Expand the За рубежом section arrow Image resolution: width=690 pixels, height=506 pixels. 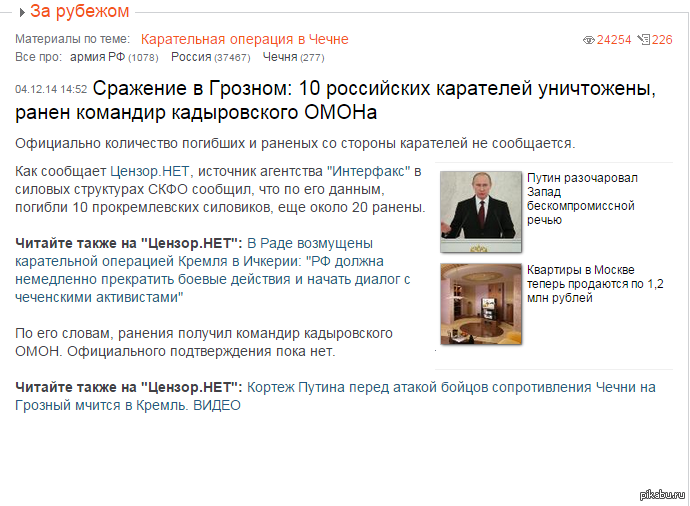(x=22, y=12)
